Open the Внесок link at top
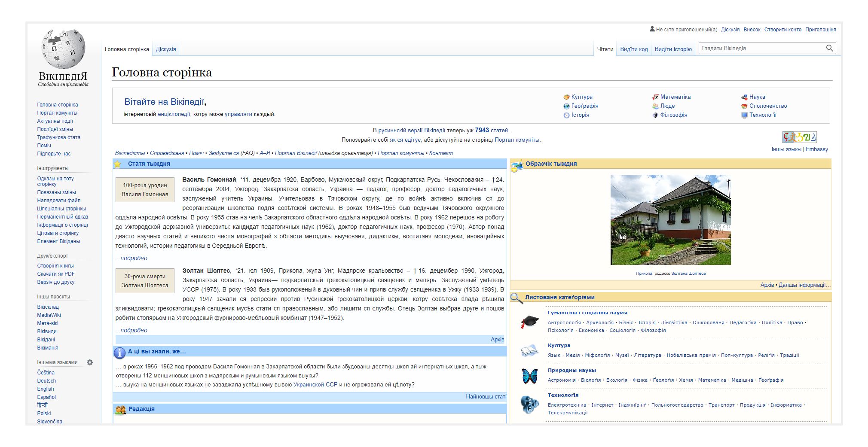Screen dimensions: 868x447 752,30
